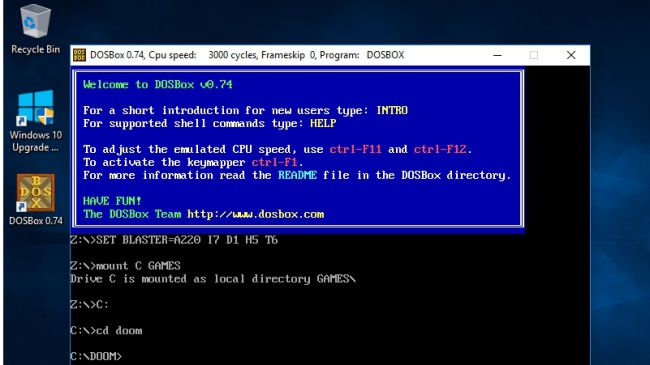650x365 pixels.
Task: Click the red ctrl-F11 shortcut text
Action: [355, 149]
